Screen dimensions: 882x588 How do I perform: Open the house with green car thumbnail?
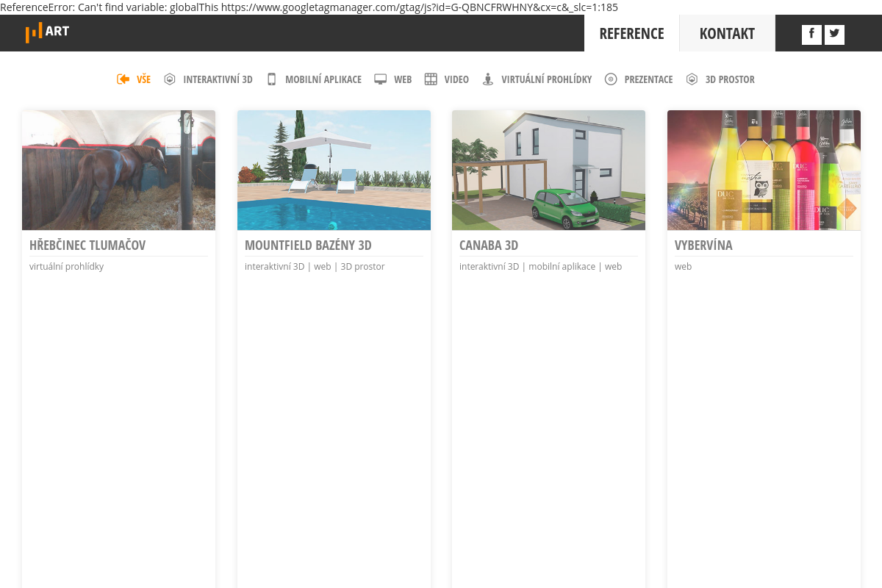548,170
